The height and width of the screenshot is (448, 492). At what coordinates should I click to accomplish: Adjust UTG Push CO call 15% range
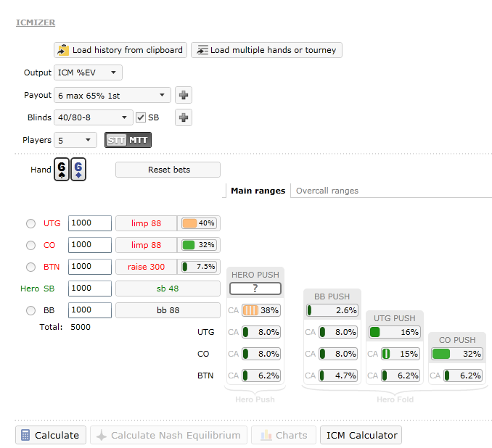pyautogui.click(x=401, y=354)
